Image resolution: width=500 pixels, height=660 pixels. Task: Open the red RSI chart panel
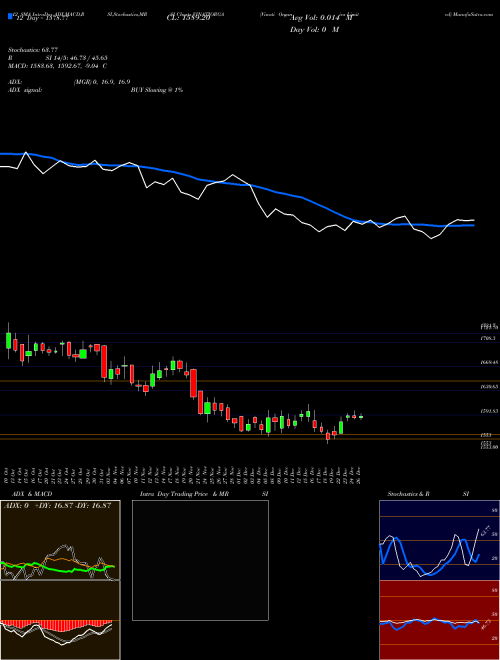439,620
